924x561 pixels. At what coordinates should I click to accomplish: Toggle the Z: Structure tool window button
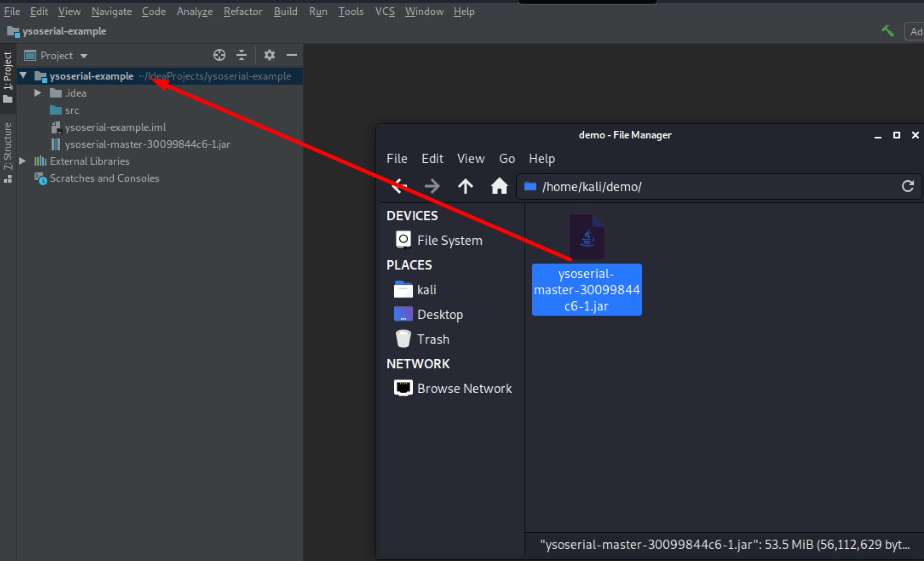[7, 143]
